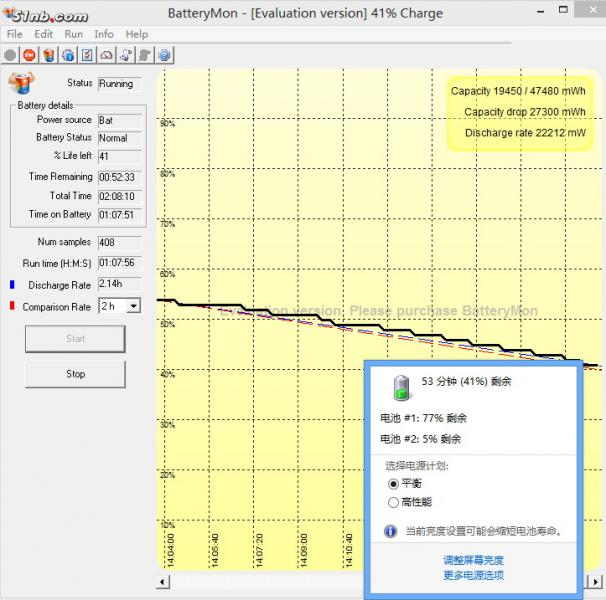This screenshot has height=600, width=606.
Task: Click the chart scroll right arrow
Action: (596, 581)
